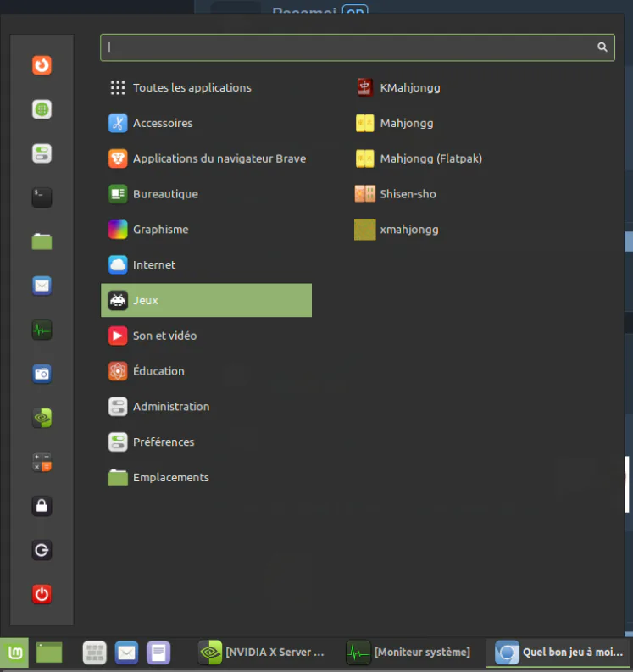Focus the menu search field

[358, 47]
